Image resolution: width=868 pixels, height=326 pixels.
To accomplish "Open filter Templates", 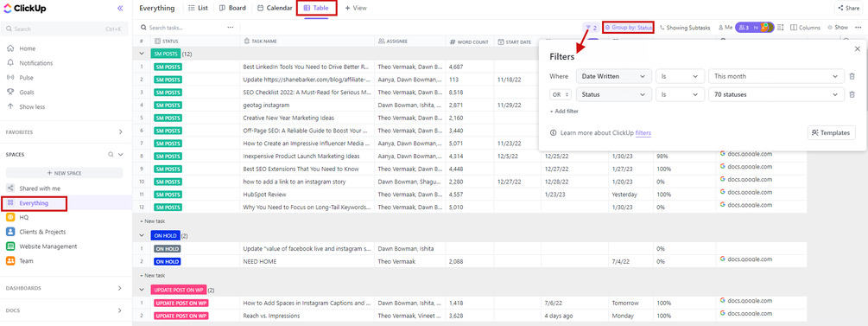I will click(x=831, y=133).
